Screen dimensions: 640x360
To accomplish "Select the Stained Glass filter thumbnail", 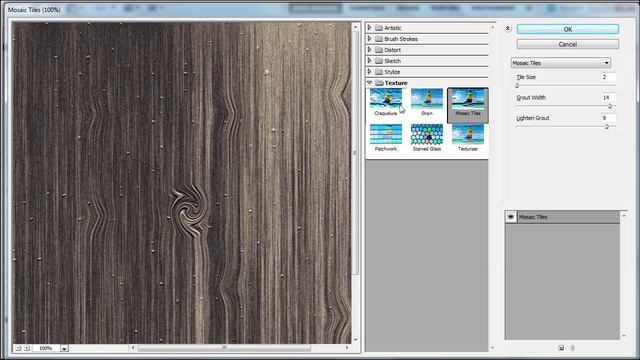I will tap(427, 138).
